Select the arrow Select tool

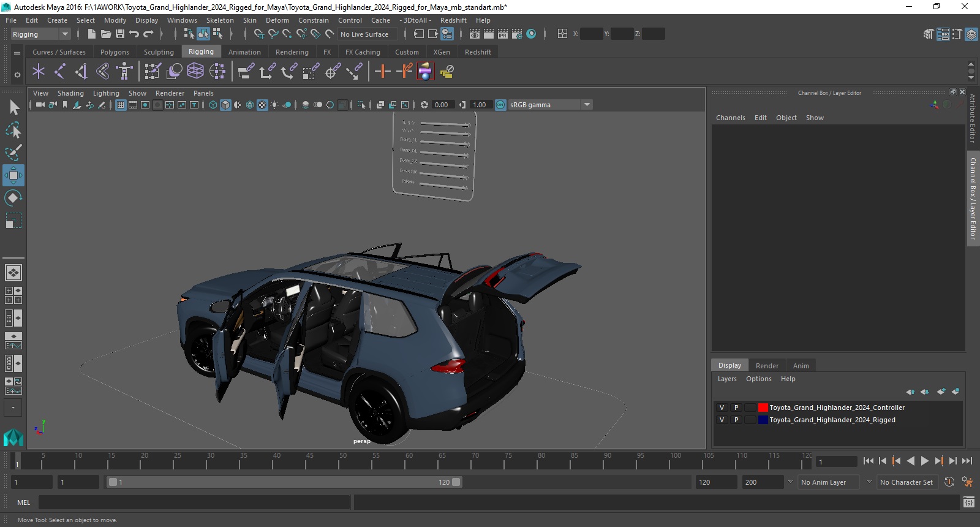tap(13, 108)
